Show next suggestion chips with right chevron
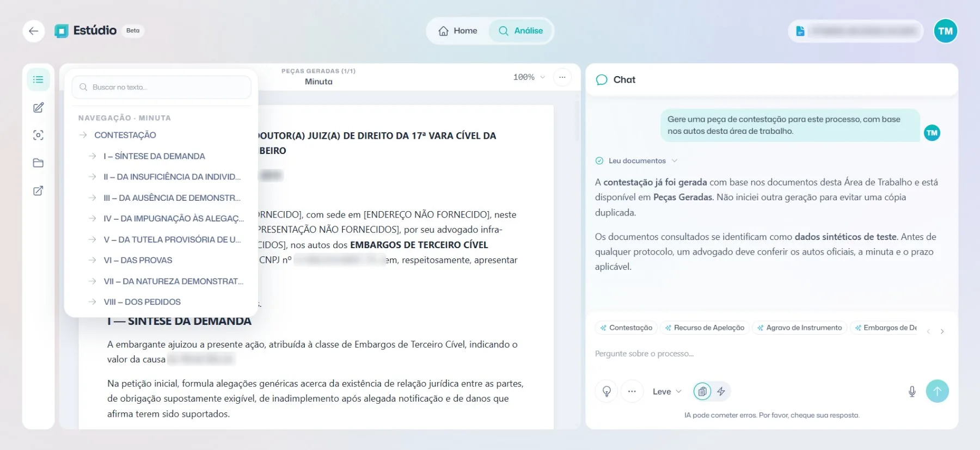The image size is (980, 450). (942, 331)
